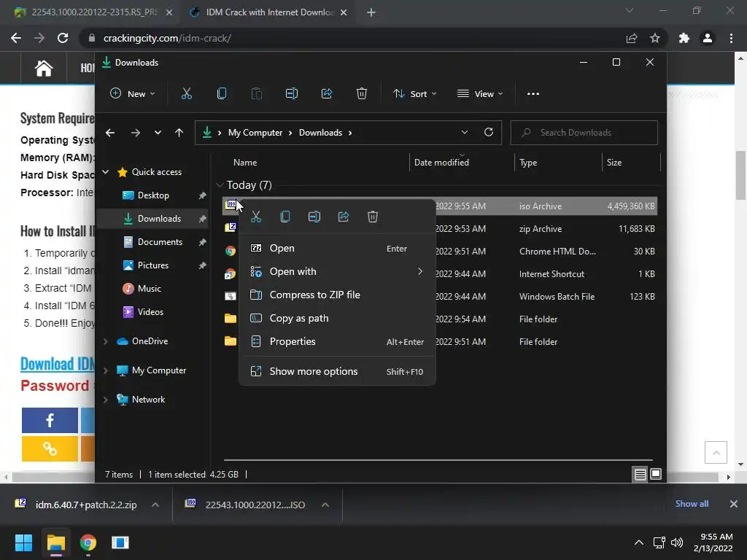Click Cut icon in Explorer toolbar
The image size is (747, 560).
point(186,94)
